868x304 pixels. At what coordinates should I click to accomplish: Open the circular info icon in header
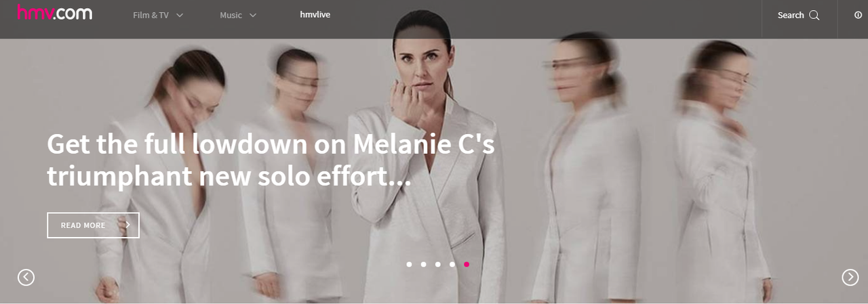pos(859,15)
